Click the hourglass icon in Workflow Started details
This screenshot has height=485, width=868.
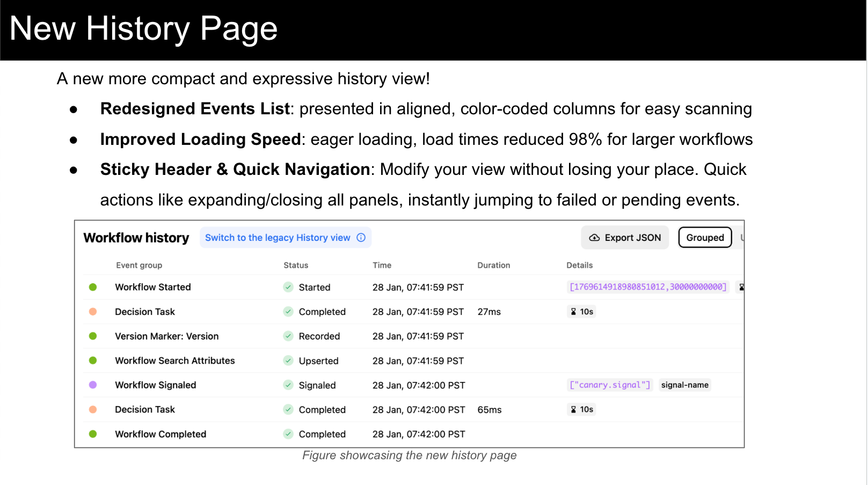tap(741, 287)
